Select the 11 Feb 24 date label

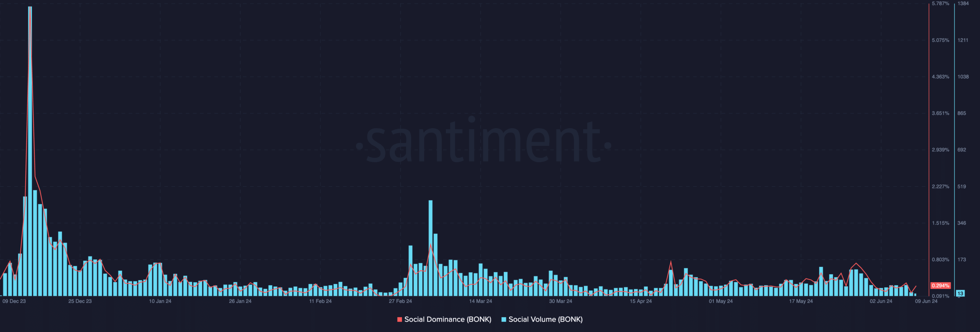tap(320, 301)
